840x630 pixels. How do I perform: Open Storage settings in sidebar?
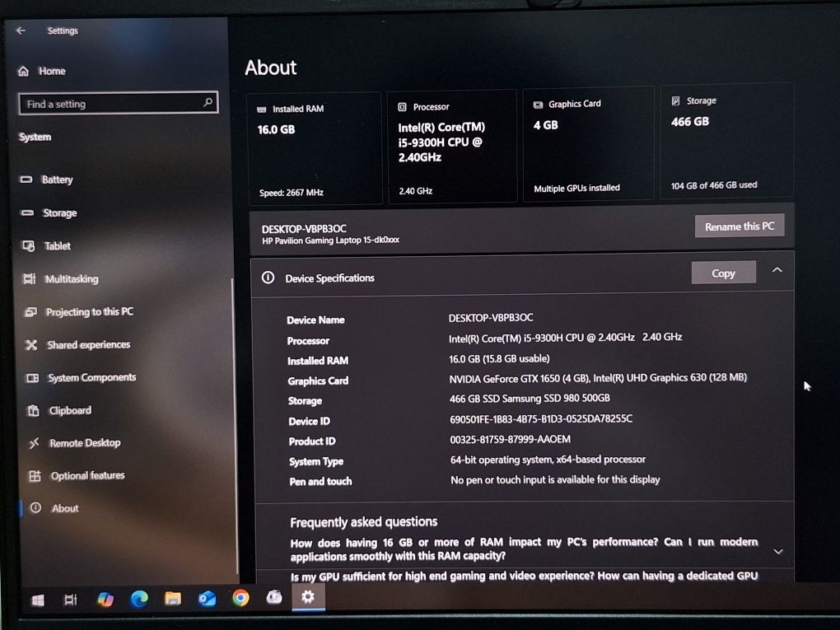59,212
